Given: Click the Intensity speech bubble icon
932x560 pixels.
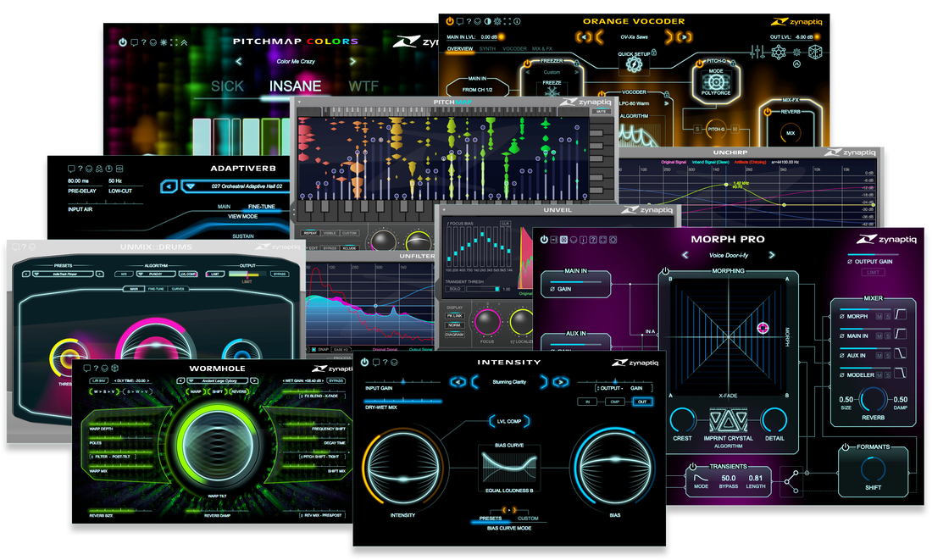Looking at the screenshot, I should [375, 362].
